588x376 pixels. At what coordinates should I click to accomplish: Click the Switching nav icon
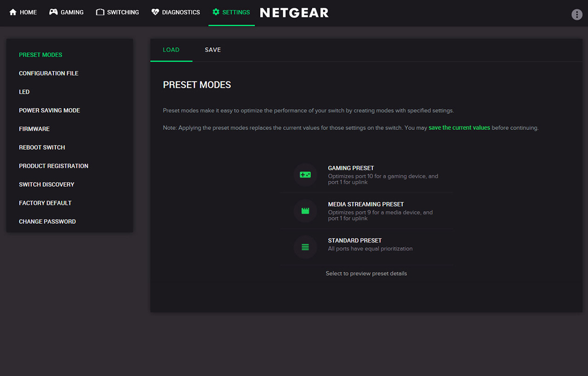coord(100,12)
